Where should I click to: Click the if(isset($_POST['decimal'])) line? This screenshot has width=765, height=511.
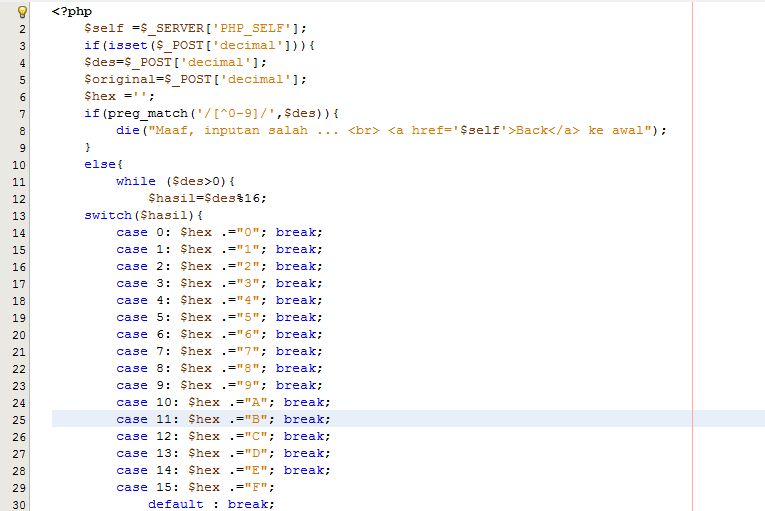[200, 45]
